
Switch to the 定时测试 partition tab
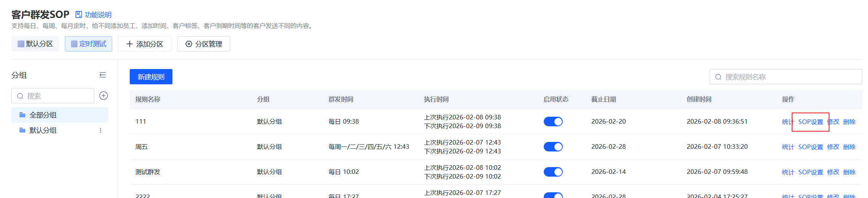89,44
